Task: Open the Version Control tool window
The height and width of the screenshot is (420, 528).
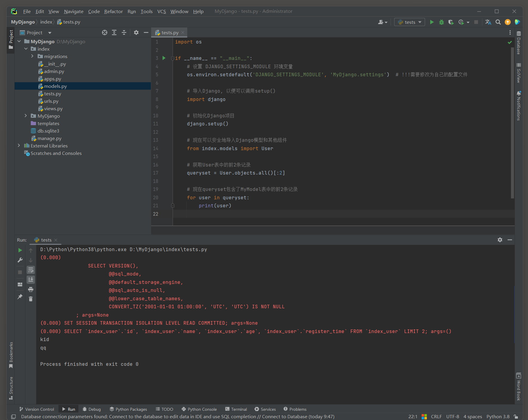Action: (37, 409)
